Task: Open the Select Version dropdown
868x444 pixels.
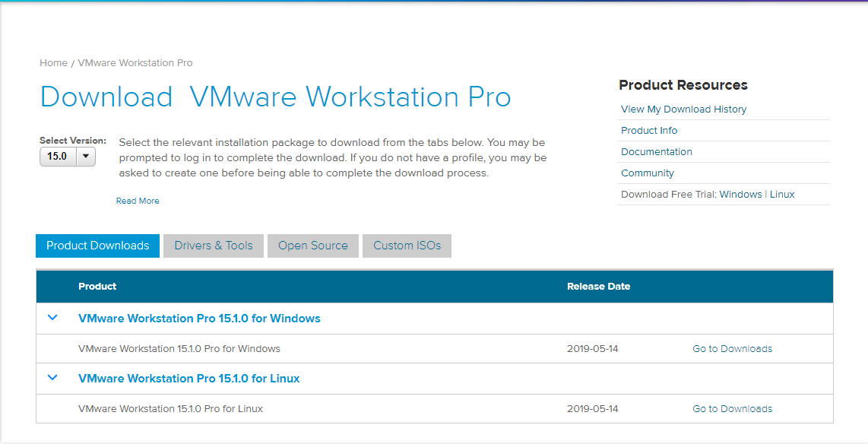Action: tap(85, 157)
